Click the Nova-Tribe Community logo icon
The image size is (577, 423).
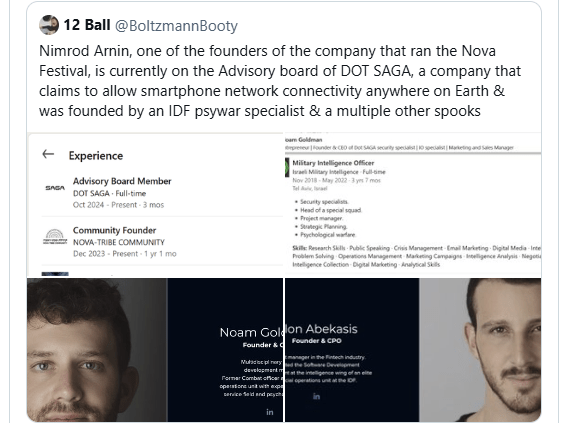pos(55,237)
